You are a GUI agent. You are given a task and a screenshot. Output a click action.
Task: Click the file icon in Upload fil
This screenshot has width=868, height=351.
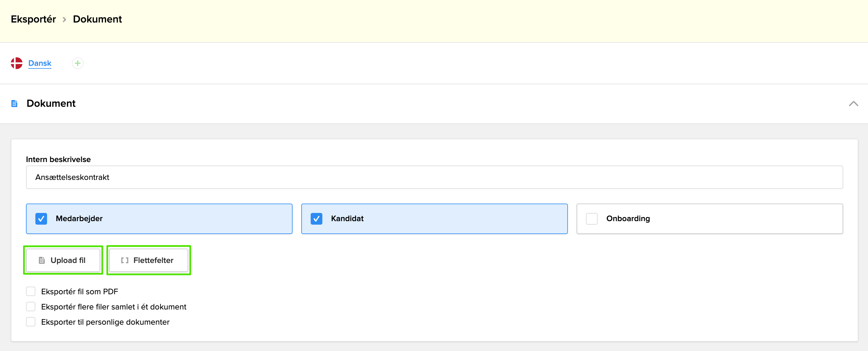pos(42,260)
